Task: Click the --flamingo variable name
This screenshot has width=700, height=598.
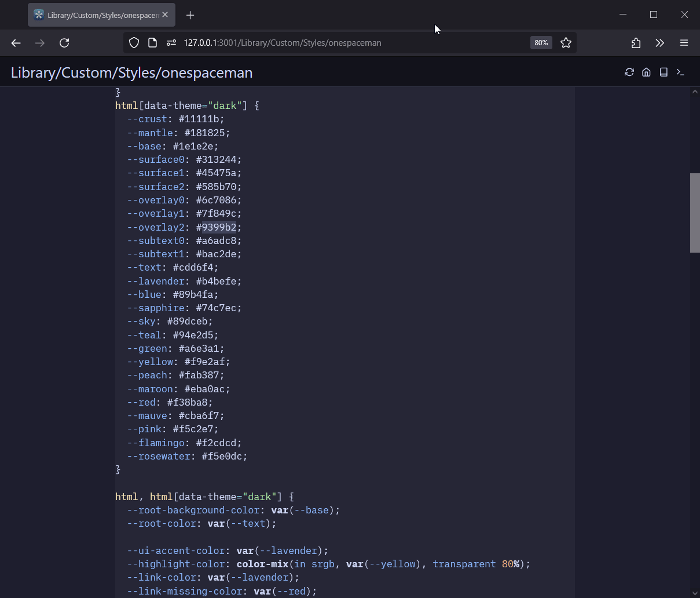Action: click(156, 443)
